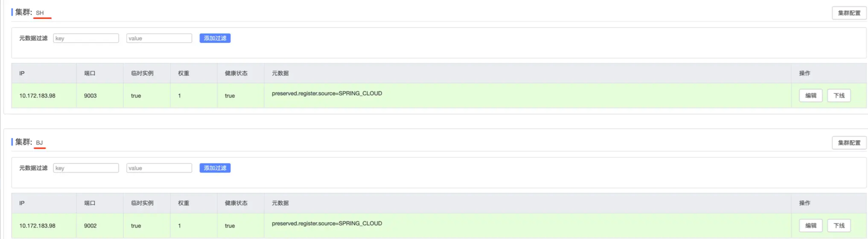Click 编辑 for the port 9002 instance
The height and width of the screenshot is (239, 868).
point(810,226)
